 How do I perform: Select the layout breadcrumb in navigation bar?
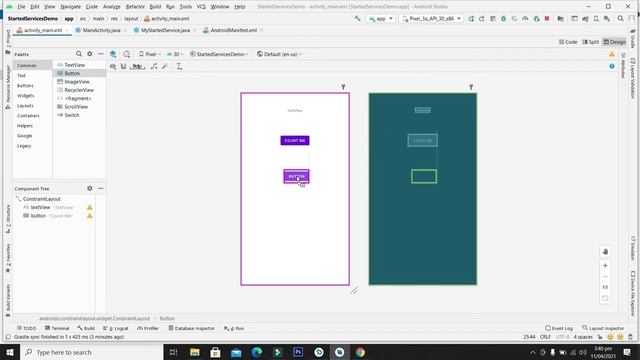[131, 19]
